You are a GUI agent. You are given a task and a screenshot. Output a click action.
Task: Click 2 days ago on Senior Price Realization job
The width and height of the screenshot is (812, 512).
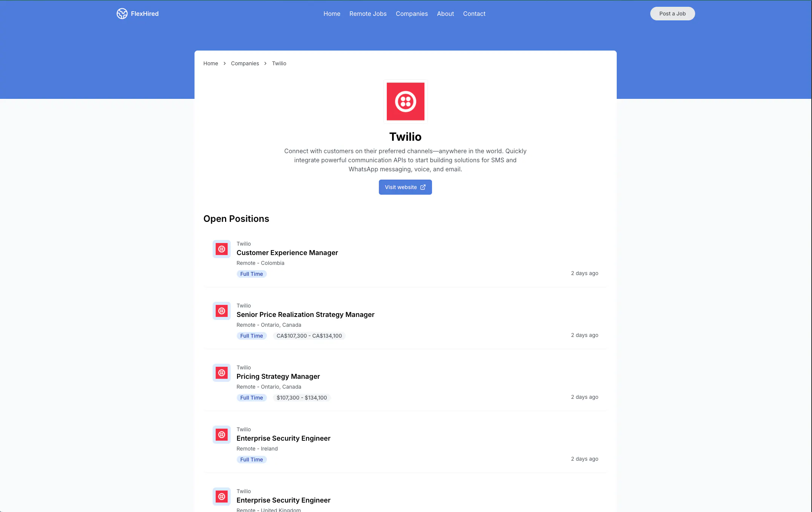tap(584, 335)
